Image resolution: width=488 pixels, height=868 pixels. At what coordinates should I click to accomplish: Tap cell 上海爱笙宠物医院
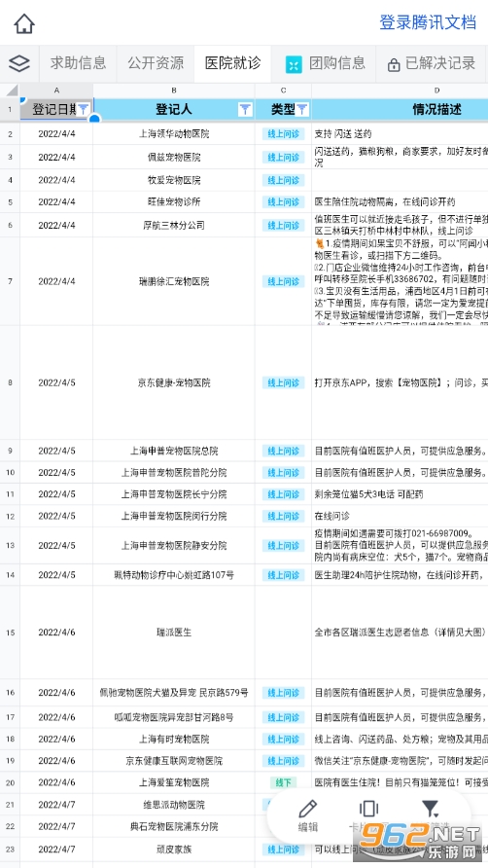coord(174,782)
